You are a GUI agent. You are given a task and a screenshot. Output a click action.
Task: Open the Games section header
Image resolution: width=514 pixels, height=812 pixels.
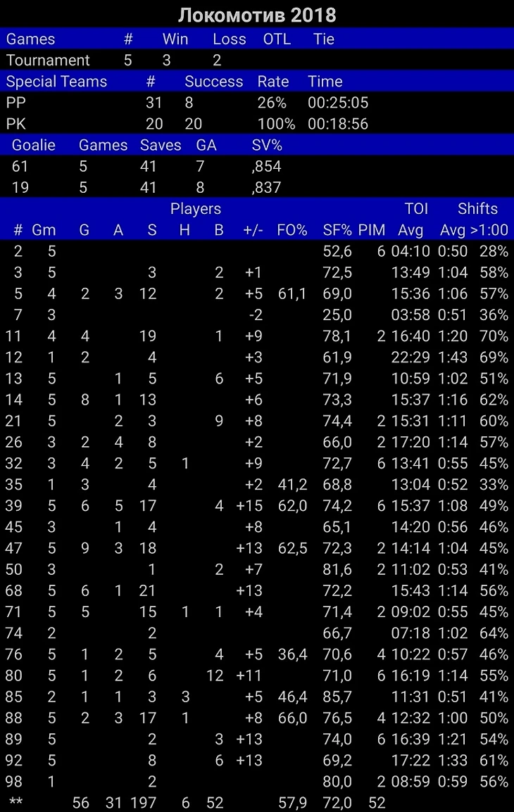257,39
